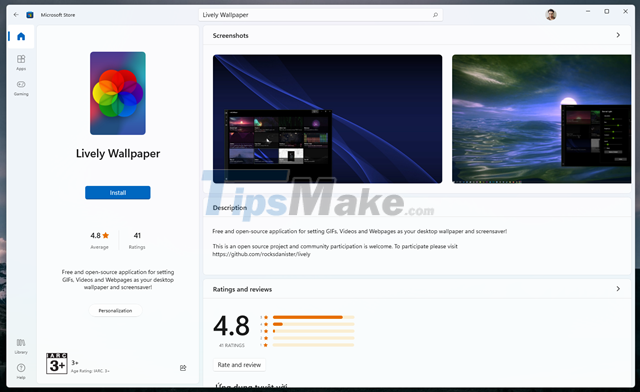
Task: Click the 2-star rating bar
Action: point(313,338)
